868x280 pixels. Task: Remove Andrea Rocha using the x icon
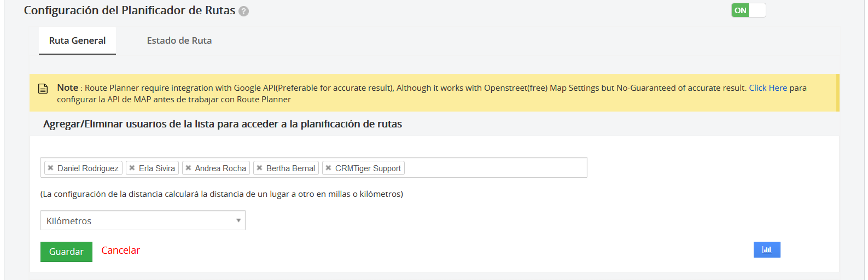point(188,168)
